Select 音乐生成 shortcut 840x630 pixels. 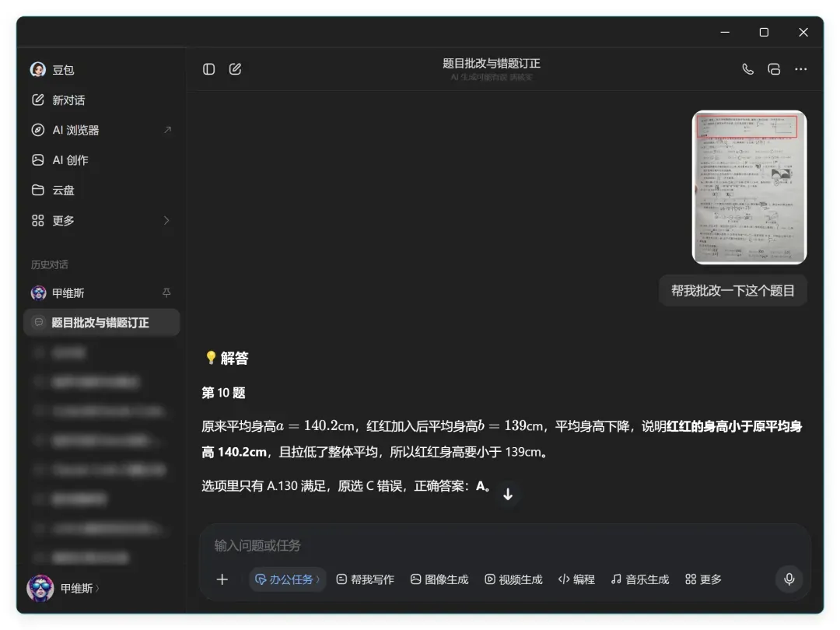pos(640,579)
